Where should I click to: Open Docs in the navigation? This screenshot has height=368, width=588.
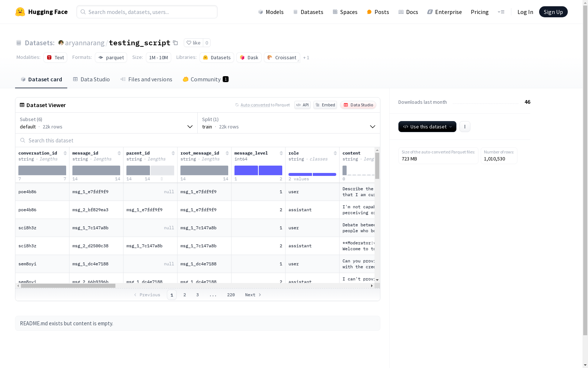(x=408, y=12)
